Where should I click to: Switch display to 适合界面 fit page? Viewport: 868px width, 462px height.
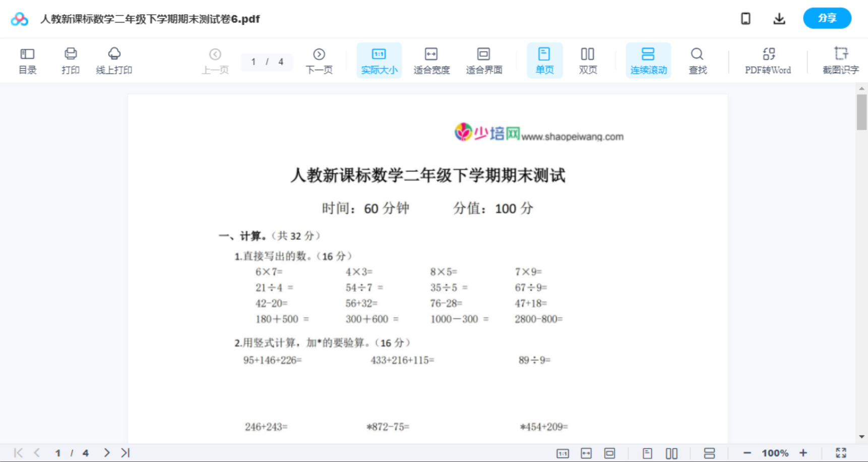(484, 60)
